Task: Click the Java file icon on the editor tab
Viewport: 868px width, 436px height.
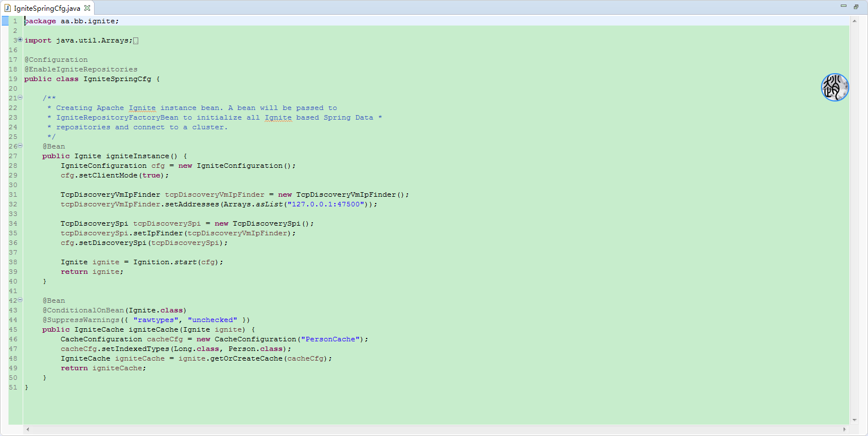Action: tap(8, 9)
